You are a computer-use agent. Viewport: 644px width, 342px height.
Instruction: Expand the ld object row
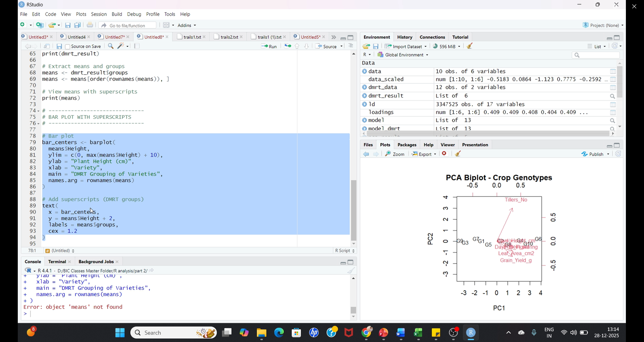pos(364,105)
